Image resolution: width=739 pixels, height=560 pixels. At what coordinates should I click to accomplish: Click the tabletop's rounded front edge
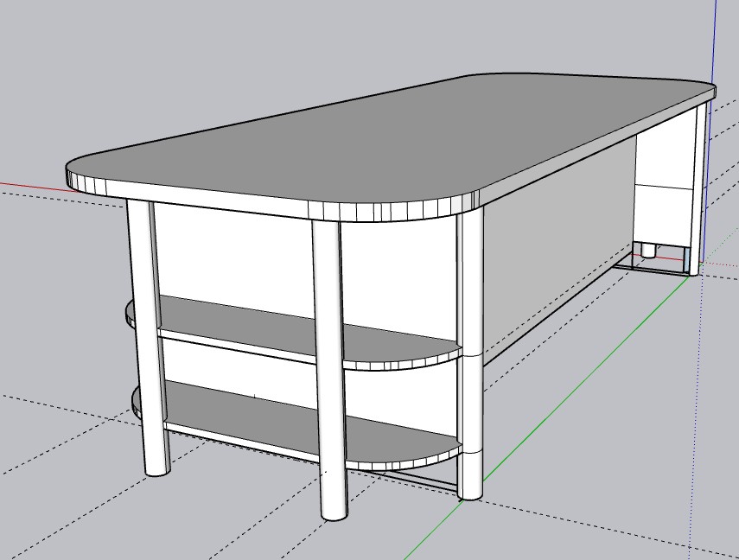pyautogui.click(x=259, y=203)
